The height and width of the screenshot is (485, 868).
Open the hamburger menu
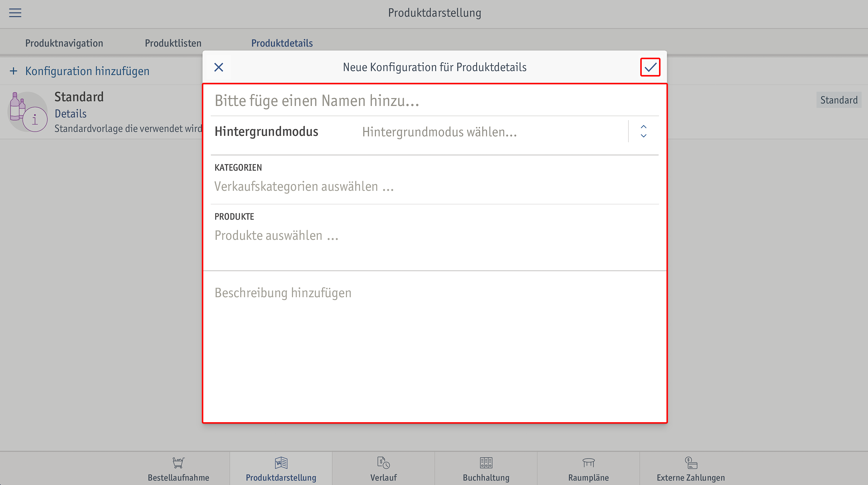[x=15, y=13]
